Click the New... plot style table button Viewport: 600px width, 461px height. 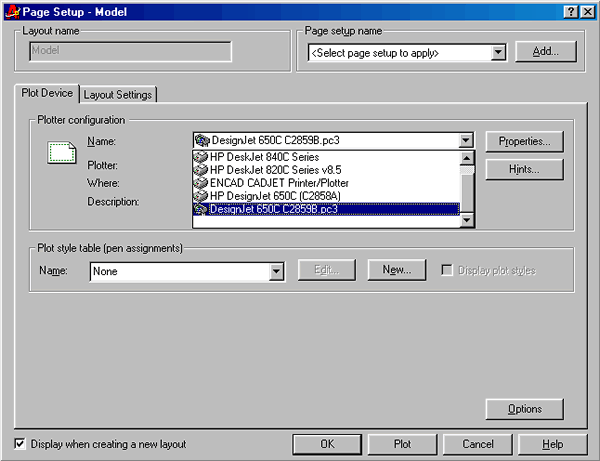[397, 270]
